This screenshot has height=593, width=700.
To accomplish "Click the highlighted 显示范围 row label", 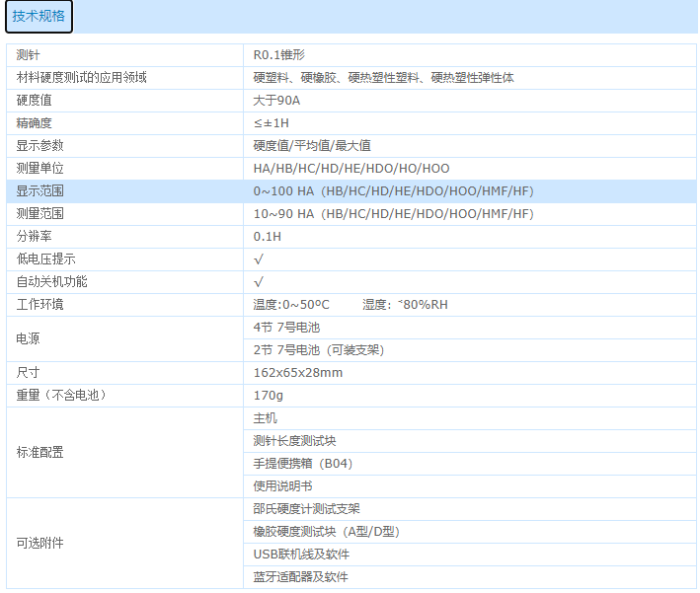I will point(39,191).
